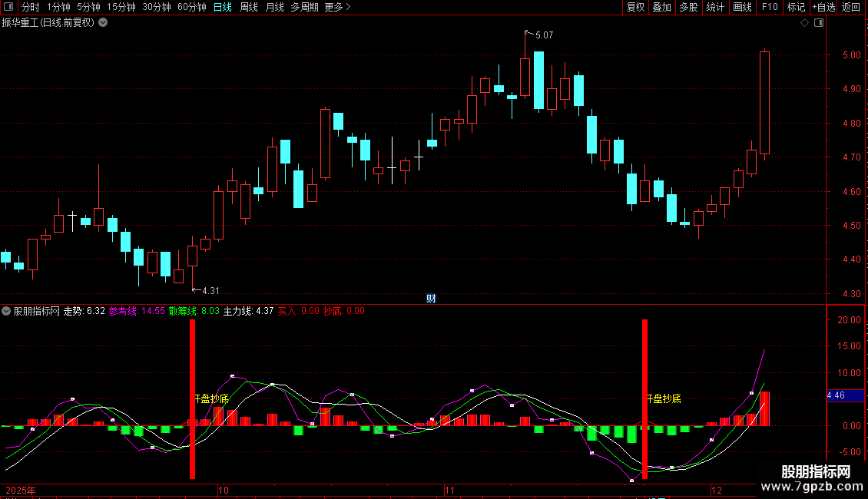Open F10 company info
The height and width of the screenshot is (499, 868).
coord(770,7)
